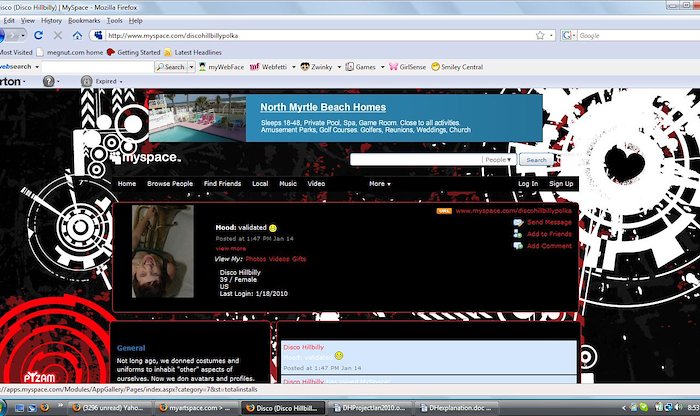Screen dimensions: 700x416
Task: Open the profile Photos link
Action: 256,259
